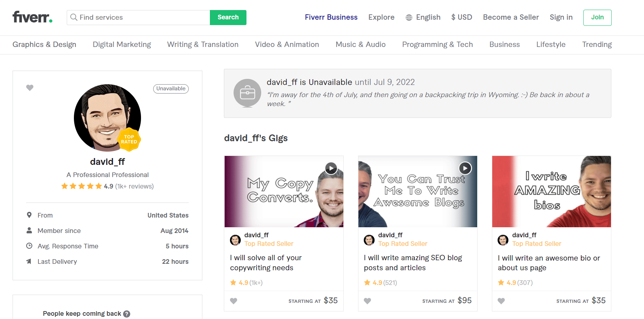Click the large david_ff profile avatar
Viewport: 644px width, 319px height.
pos(107,118)
